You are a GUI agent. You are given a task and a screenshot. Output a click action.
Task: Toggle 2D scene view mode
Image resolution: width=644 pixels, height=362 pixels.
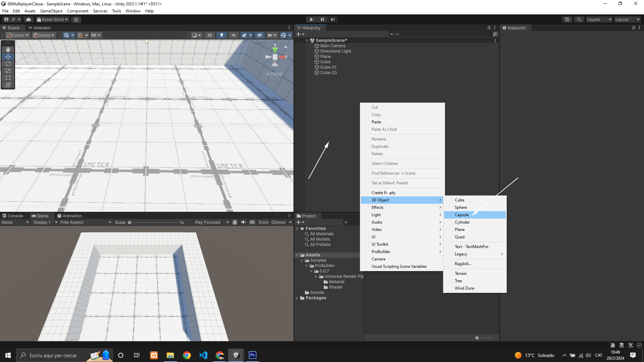tap(210, 35)
